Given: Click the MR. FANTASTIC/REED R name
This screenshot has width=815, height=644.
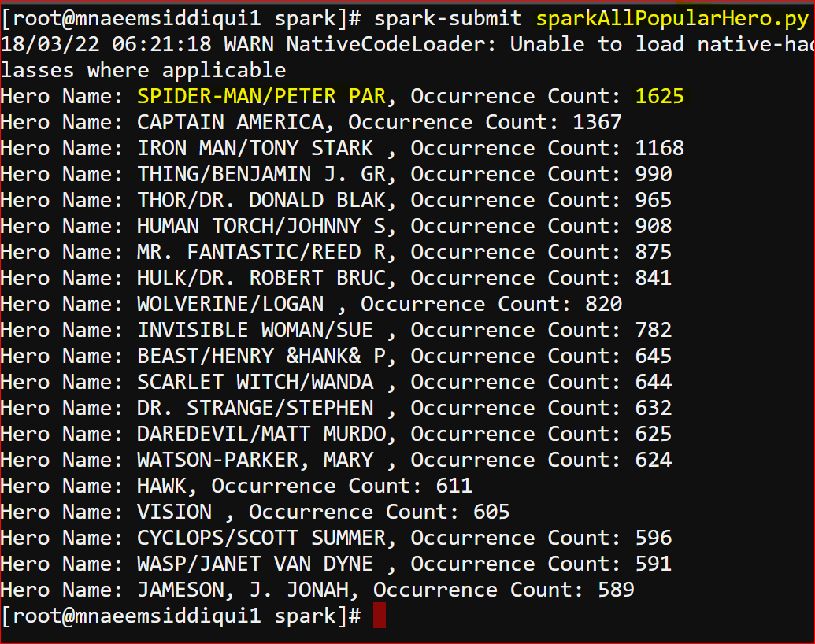Looking at the screenshot, I should tap(261, 252).
